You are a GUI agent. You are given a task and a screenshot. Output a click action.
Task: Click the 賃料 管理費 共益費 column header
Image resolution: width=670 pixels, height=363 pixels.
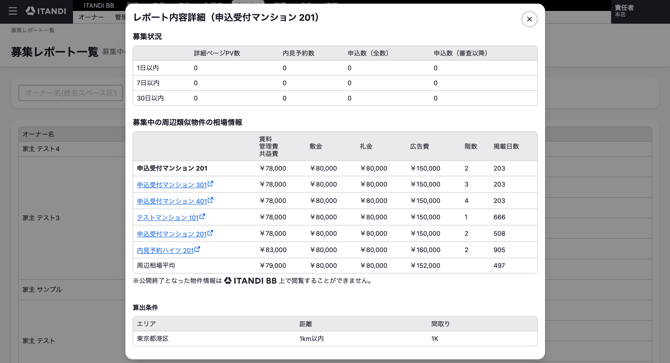coord(269,146)
